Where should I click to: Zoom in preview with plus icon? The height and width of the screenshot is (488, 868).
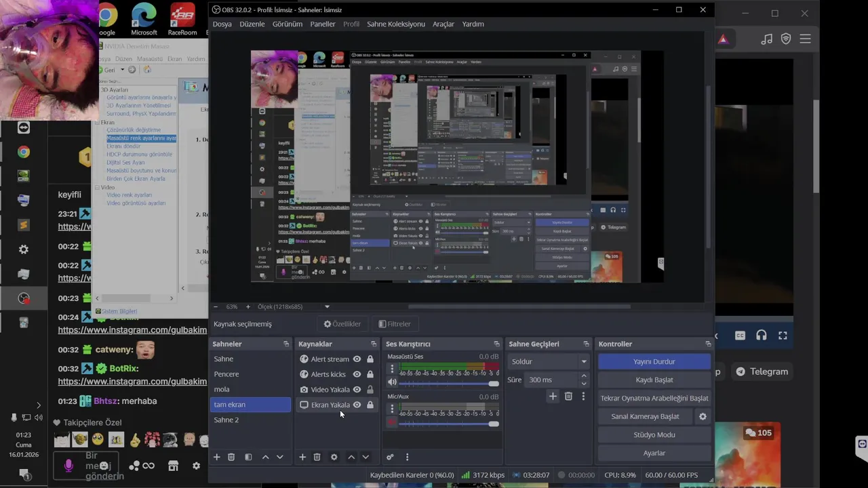(x=248, y=306)
